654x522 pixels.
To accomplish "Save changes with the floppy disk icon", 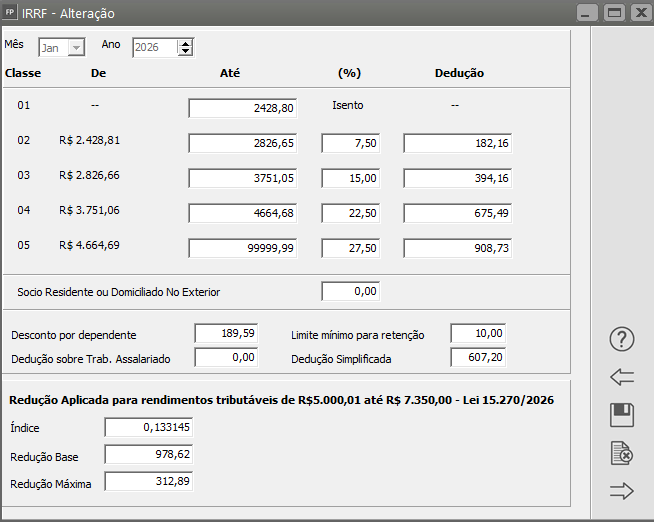I will pyautogui.click(x=622, y=415).
